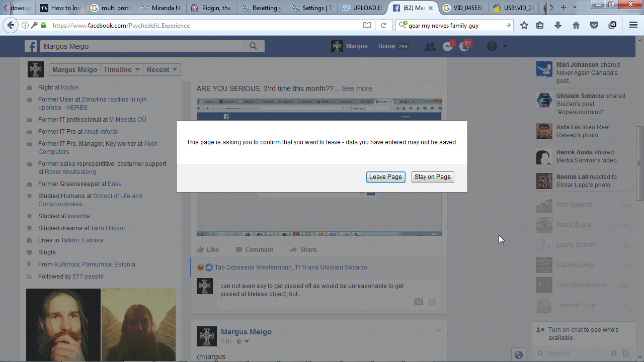The width and height of the screenshot is (644, 362).
Task: Toggle Reader View icon in address bar
Action: tap(367, 25)
